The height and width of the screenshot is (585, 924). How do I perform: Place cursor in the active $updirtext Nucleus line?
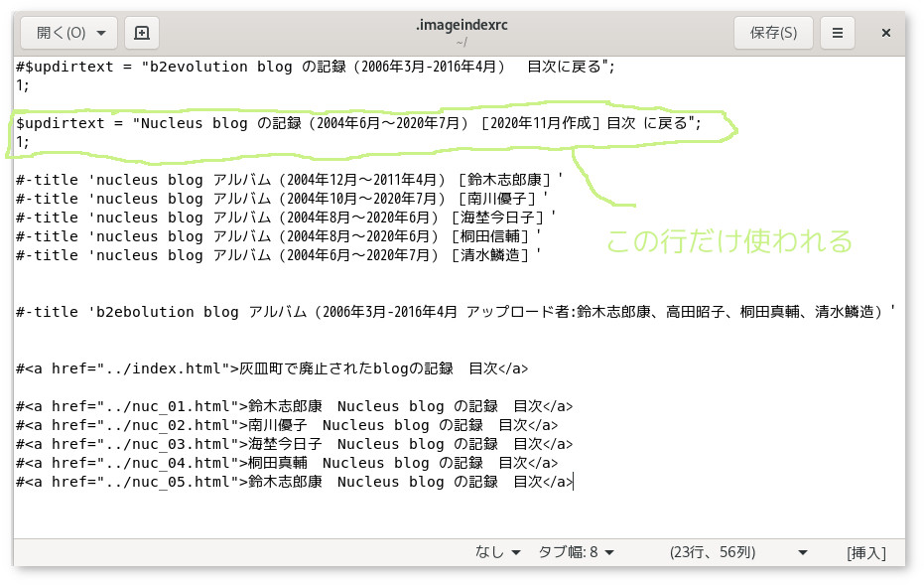[x=357, y=123]
